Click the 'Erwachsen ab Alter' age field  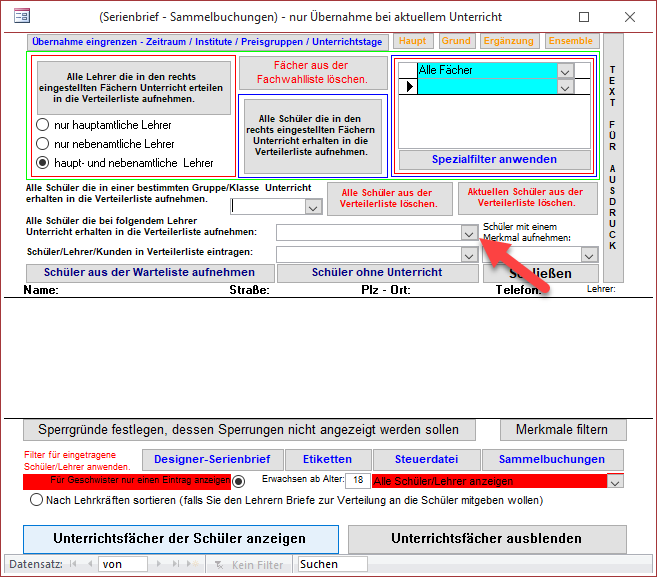[x=357, y=481]
